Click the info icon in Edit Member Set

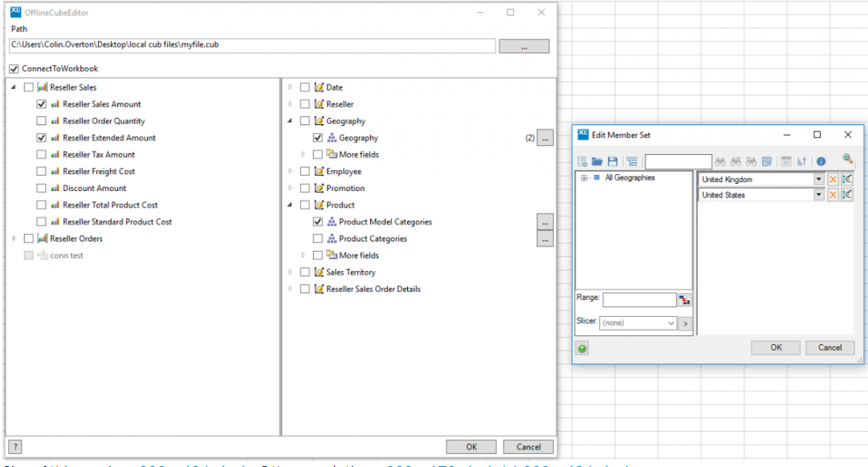(x=817, y=161)
